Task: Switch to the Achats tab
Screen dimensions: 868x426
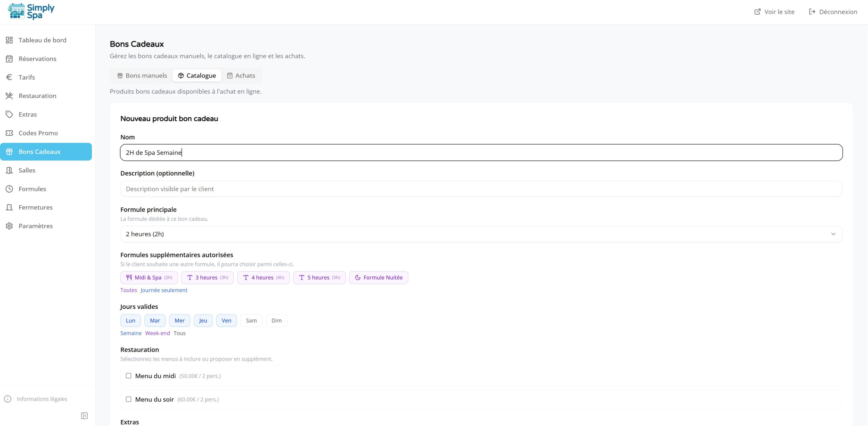Action: tap(241, 75)
